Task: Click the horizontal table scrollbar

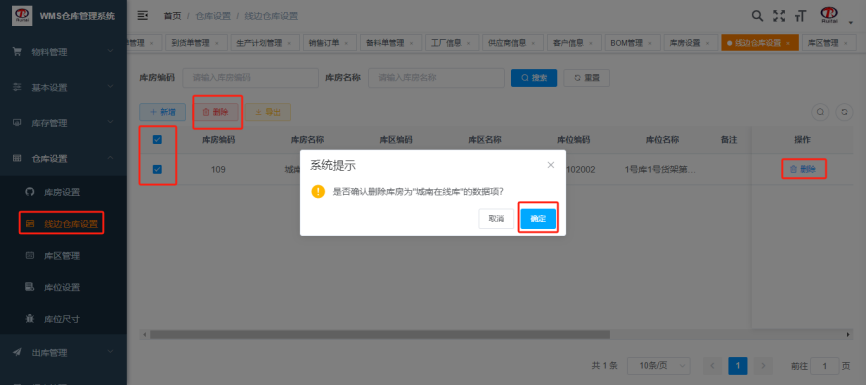Action: pyautogui.click(x=379, y=335)
